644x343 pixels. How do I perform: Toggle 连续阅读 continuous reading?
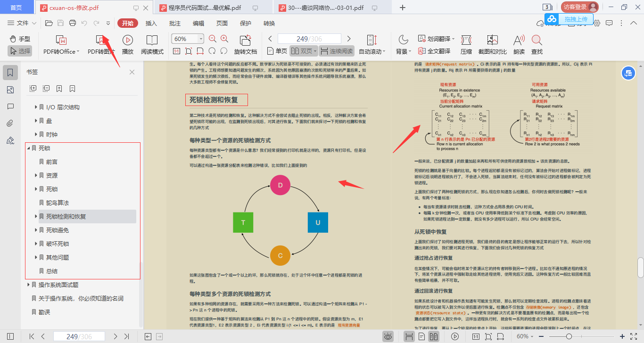[x=337, y=51]
